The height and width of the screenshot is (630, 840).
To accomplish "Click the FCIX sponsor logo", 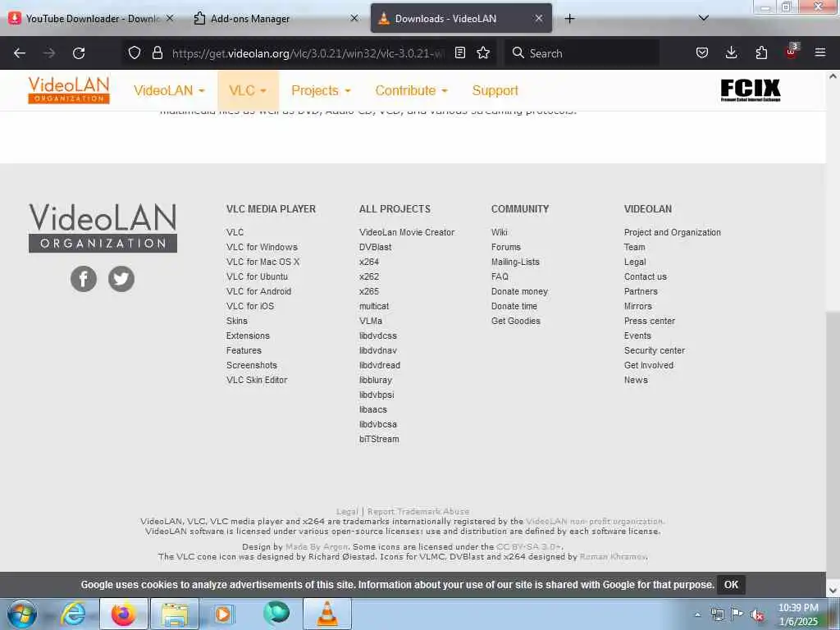I will coord(750,89).
